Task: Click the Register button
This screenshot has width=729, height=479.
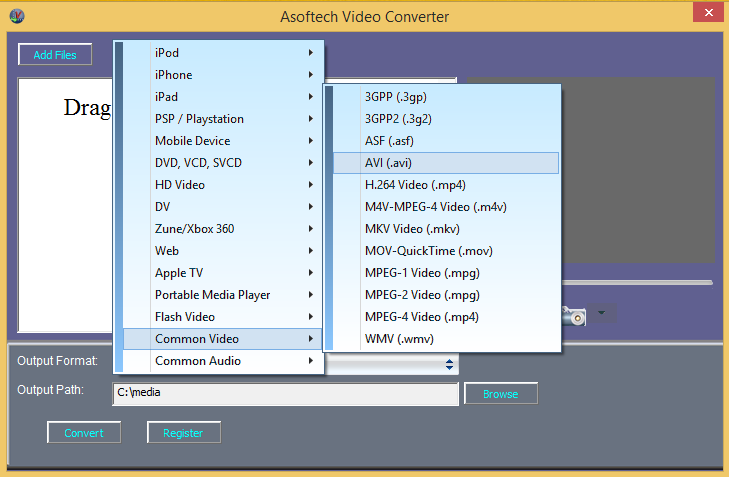Action: coord(184,433)
